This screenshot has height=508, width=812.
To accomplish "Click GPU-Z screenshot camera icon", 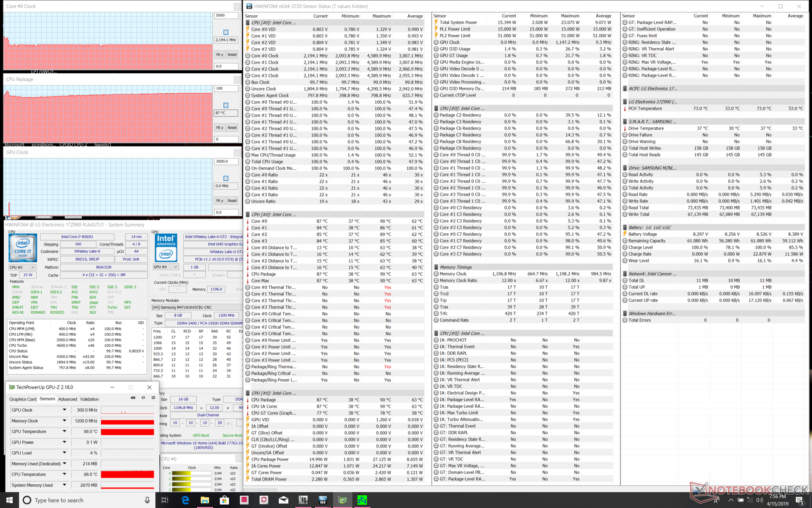I will pos(133,398).
